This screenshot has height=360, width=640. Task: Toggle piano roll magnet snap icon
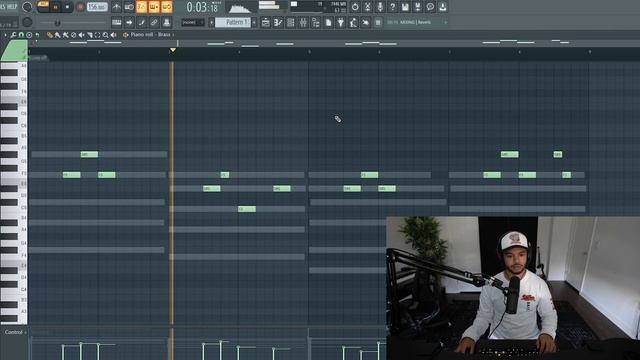21,35
